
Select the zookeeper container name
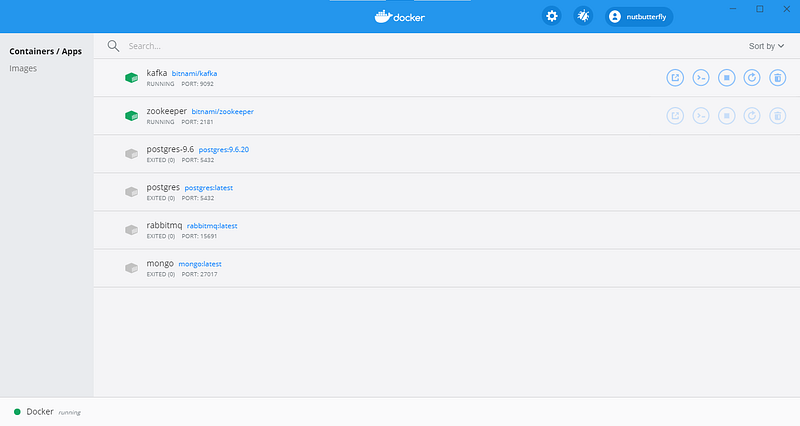[x=166, y=111]
